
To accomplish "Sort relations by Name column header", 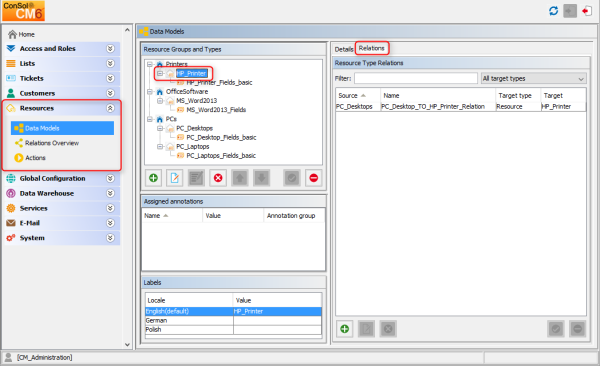I will (x=438, y=96).
